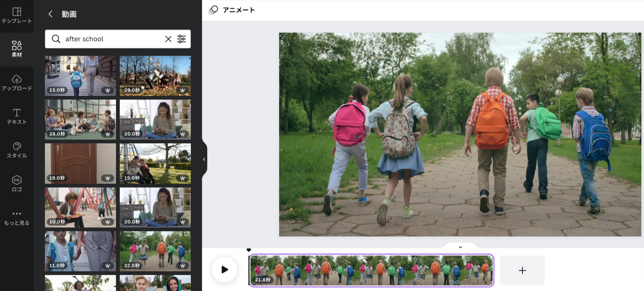
Task: Collapse the timeline chevron
Action: coord(460,247)
